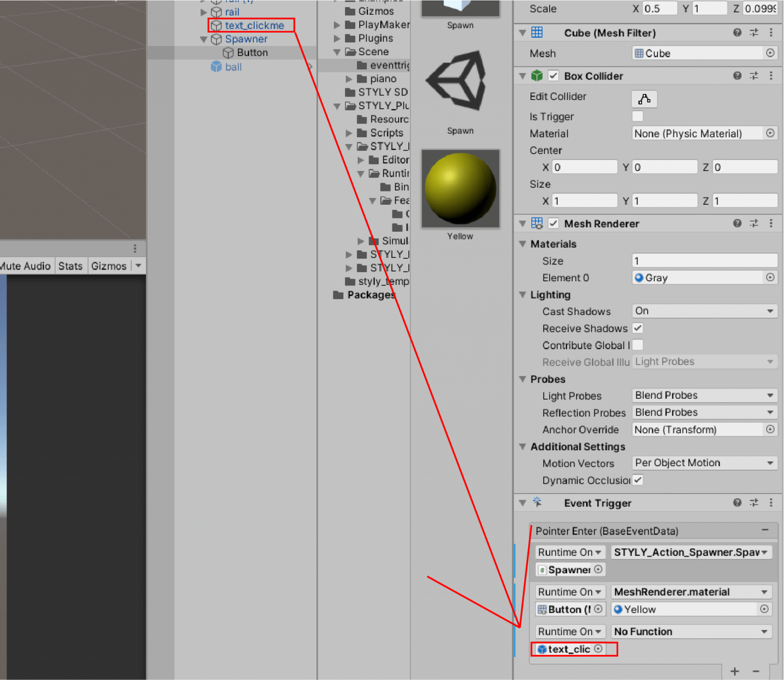This screenshot has height=680, width=784.
Task: Click the Box Collider Size X field
Action: (x=585, y=201)
